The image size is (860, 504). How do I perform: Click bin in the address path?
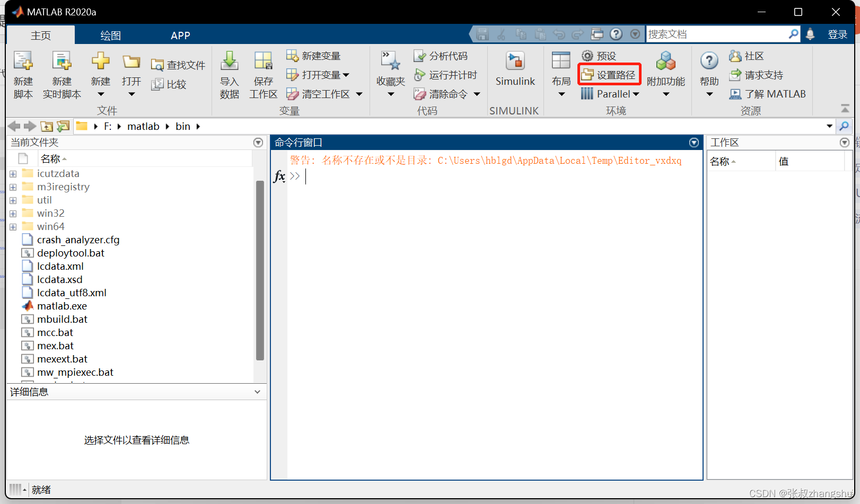183,126
